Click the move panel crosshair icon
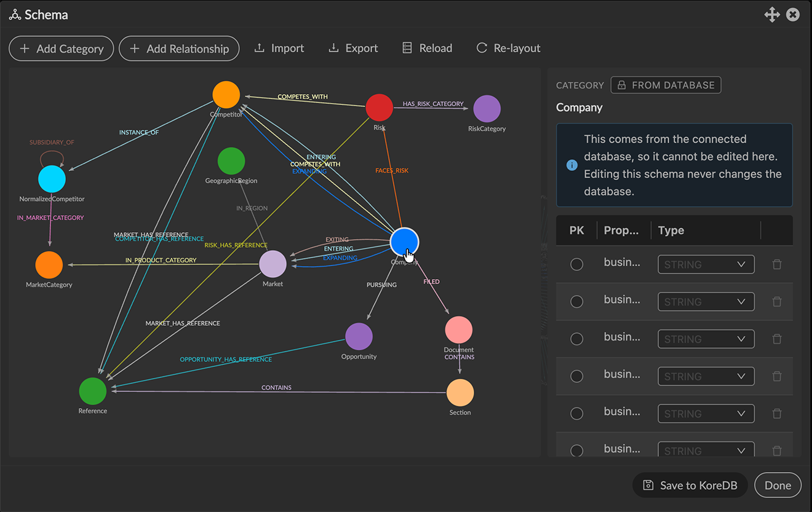 pos(772,15)
